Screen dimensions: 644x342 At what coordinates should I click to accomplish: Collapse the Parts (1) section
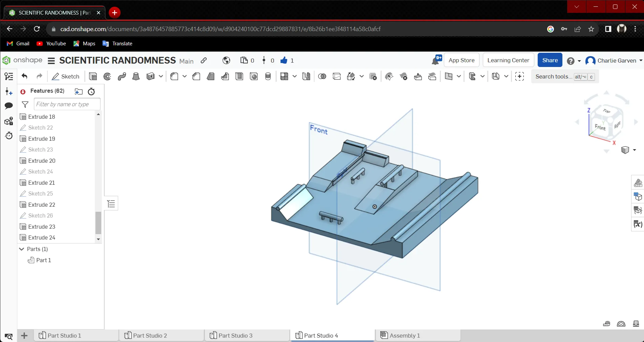click(x=22, y=249)
